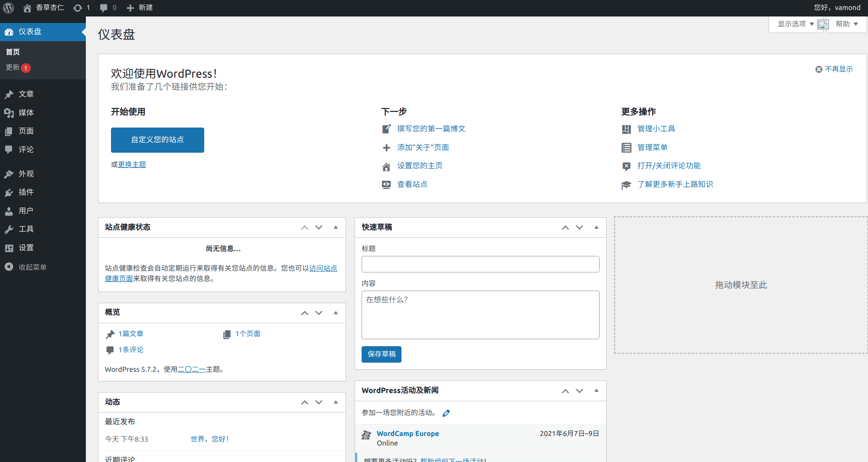Dismiss welcome panel via 不再显示

point(834,69)
